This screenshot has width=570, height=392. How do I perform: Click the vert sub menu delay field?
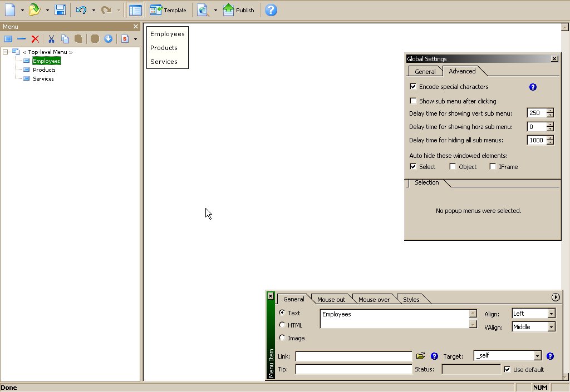pos(537,113)
